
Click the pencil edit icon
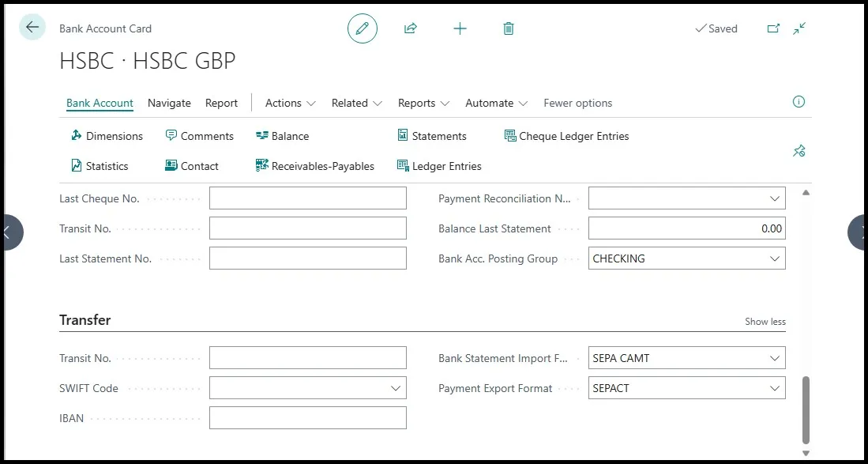click(x=363, y=28)
